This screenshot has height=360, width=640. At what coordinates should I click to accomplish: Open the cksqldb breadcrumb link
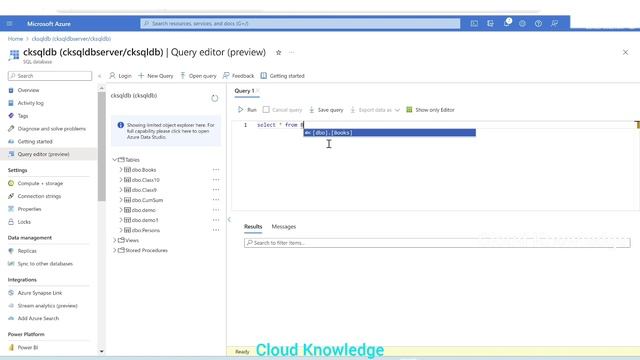click(x=71, y=39)
